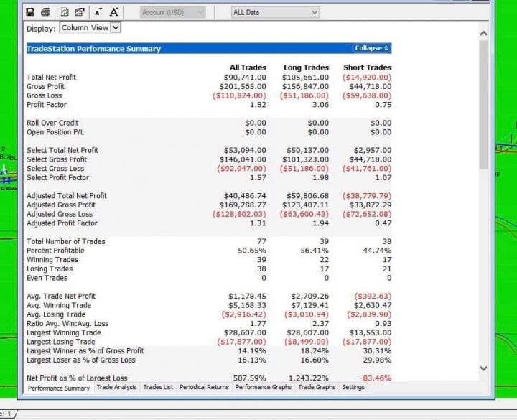Click the Winning Trades row label
This screenshot has width=517, height=420.
(x=52, y=260)
